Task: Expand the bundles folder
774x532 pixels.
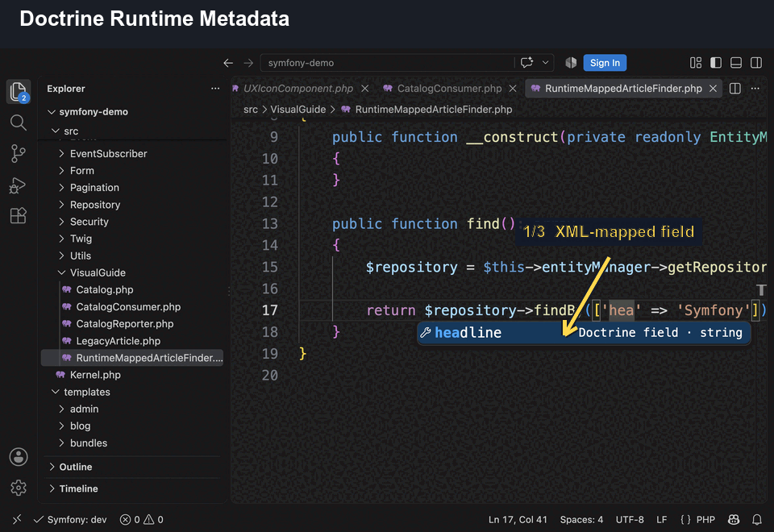Action: (89, 443)
